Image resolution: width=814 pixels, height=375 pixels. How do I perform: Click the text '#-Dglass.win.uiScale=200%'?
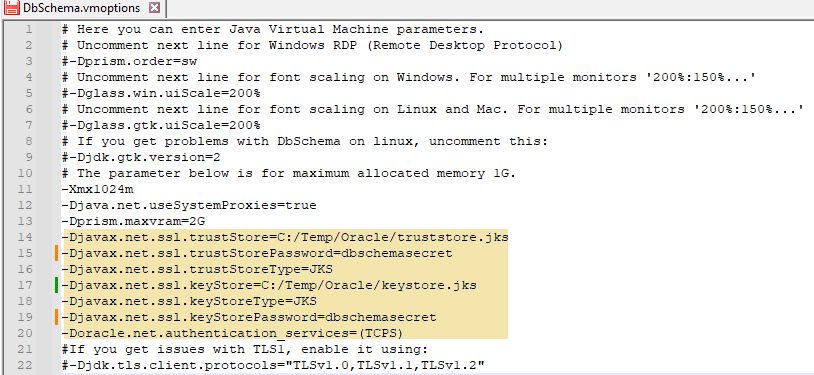click(x=160, y=93)
